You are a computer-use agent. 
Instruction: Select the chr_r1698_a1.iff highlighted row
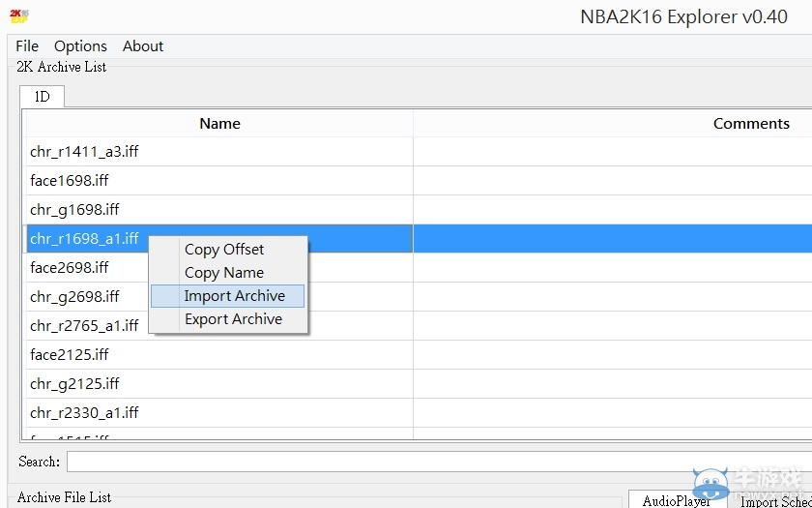[x=420, y=238]
